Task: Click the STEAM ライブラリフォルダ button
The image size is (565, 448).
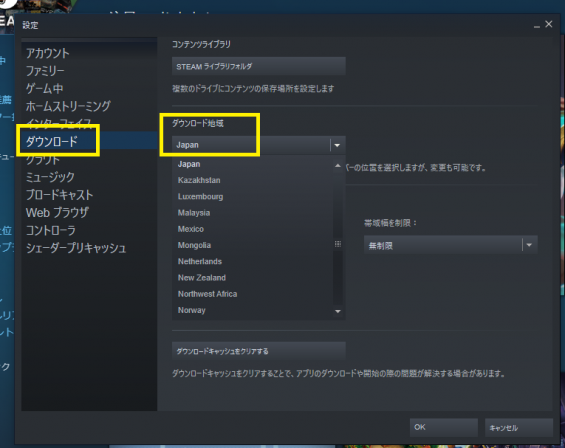Action: [259, 66]
